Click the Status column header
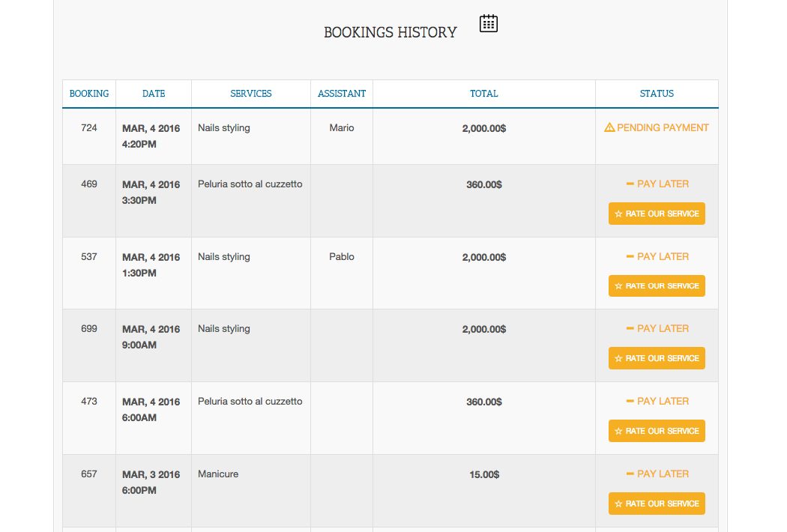This screenshot has height=532, width=787. pyautogui.click(x=657, y=94)
